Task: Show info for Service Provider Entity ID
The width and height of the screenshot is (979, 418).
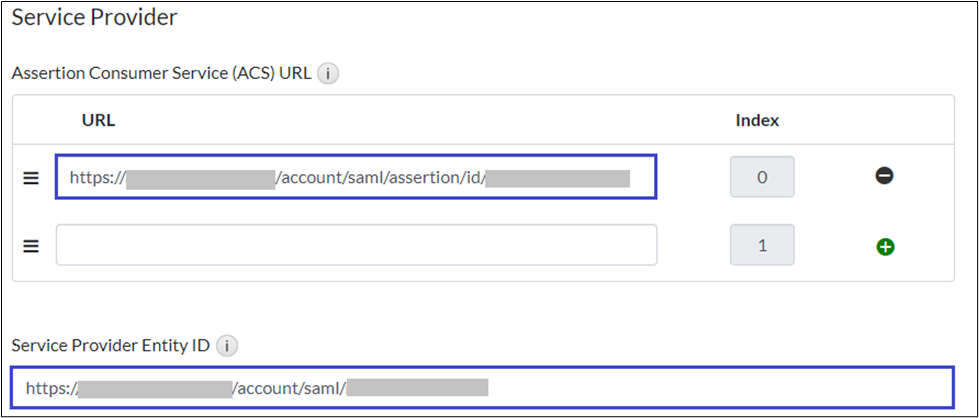Action: [229, 346]
